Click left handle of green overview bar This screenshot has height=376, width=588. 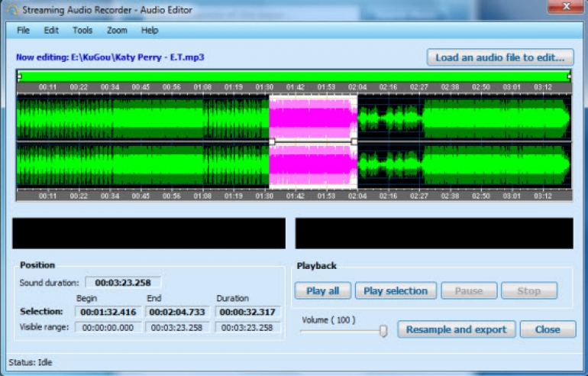[x=19, y=76]
